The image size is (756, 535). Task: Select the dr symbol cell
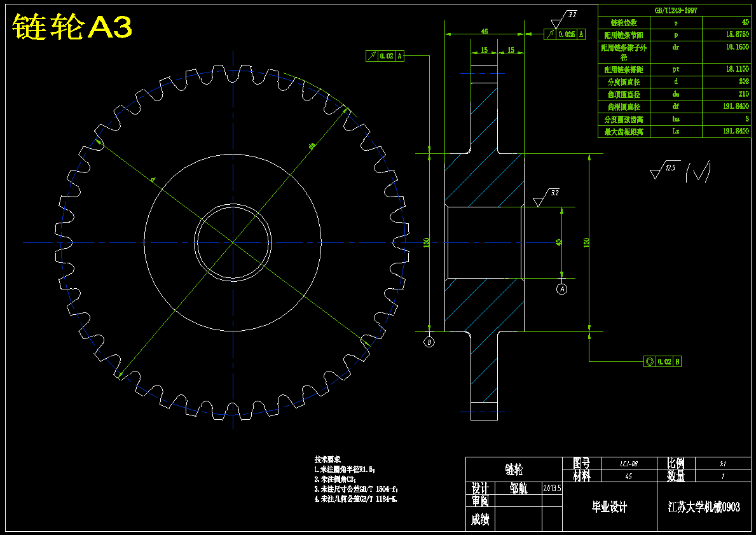coord(676,52)
